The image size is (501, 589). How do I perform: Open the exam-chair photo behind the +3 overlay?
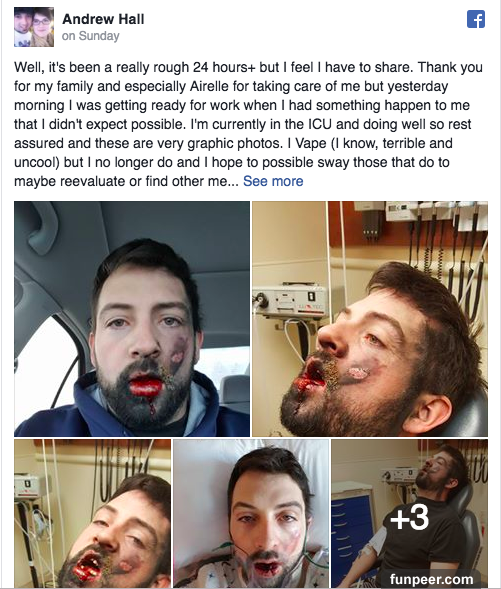click(x=410, y=513)
